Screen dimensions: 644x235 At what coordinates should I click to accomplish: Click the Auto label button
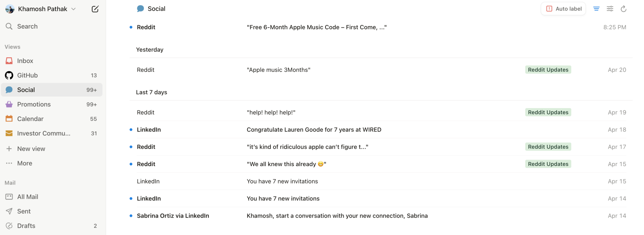[x=563, y=9]
